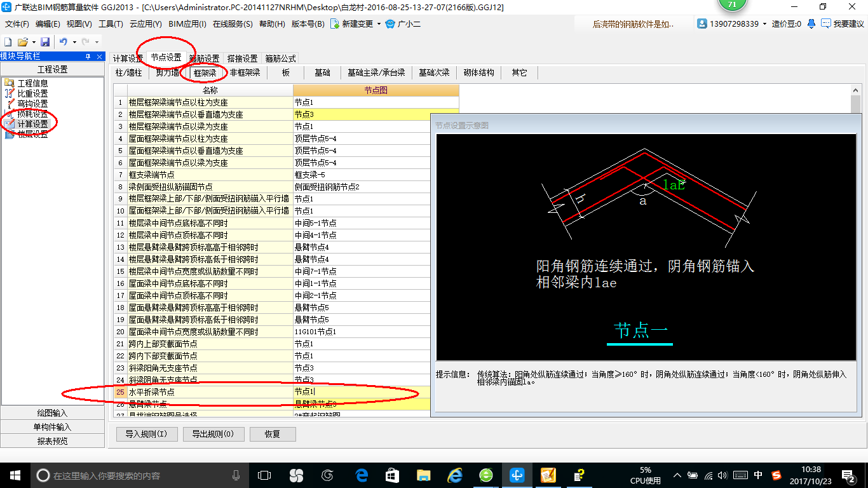Select 弯钩设置 in navigation panel
Image resolution: width=868 pixels, height=488 pixels.
32,104
